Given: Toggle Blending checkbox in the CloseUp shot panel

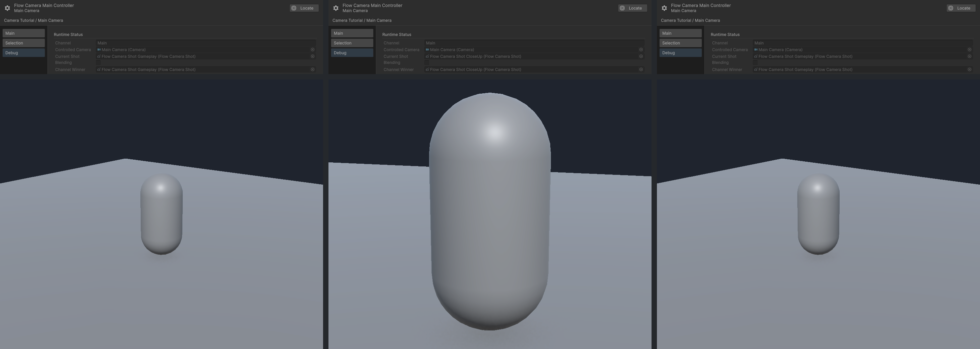Looking at the screenshot, I should pos(427,63).
